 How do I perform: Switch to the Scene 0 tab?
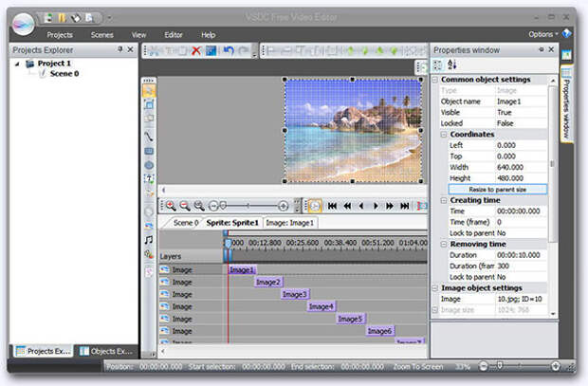click(186, 223)
